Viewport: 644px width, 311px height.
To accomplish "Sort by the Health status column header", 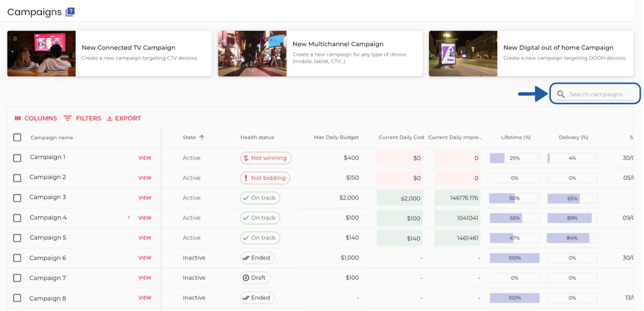I will point(257,137).
